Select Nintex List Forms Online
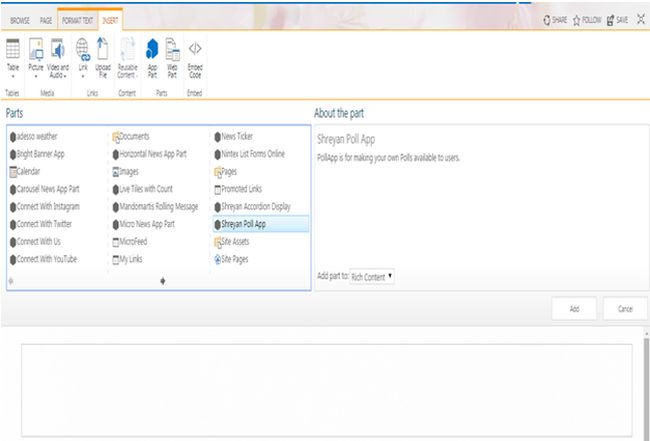Image resolution: width=650 pixels, height=441 pixels. click(x=250, y=154)
